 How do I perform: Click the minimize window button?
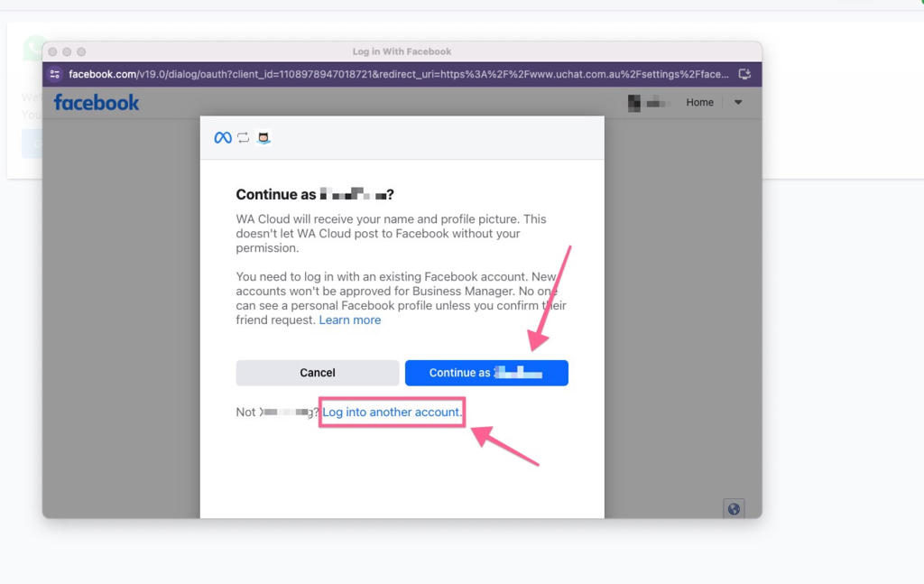click(67, 51)
